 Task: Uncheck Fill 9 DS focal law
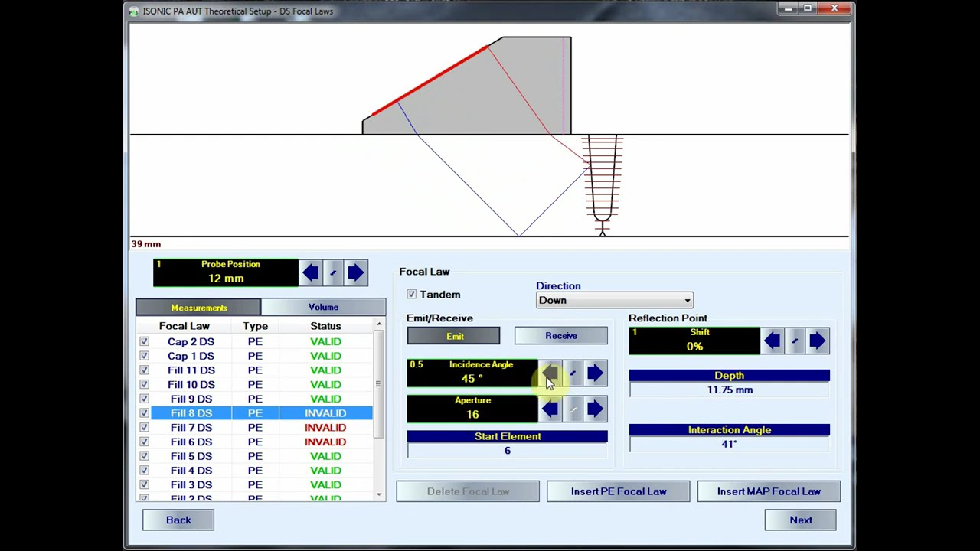pos(144,399)
